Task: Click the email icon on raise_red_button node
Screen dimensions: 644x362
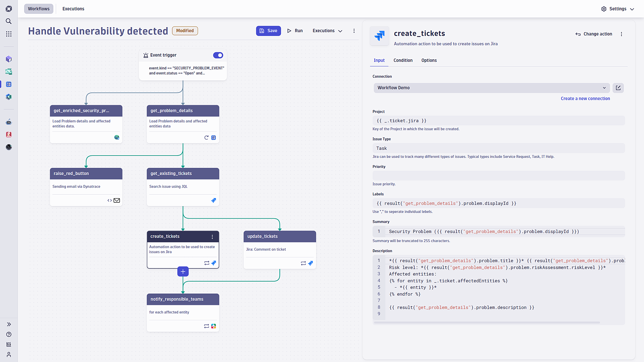Action: click(117, 200)
